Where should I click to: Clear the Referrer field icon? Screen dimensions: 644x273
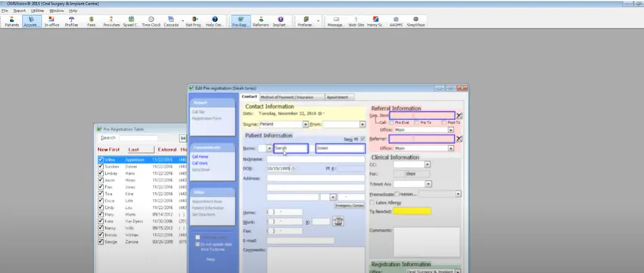pos(459,138)
